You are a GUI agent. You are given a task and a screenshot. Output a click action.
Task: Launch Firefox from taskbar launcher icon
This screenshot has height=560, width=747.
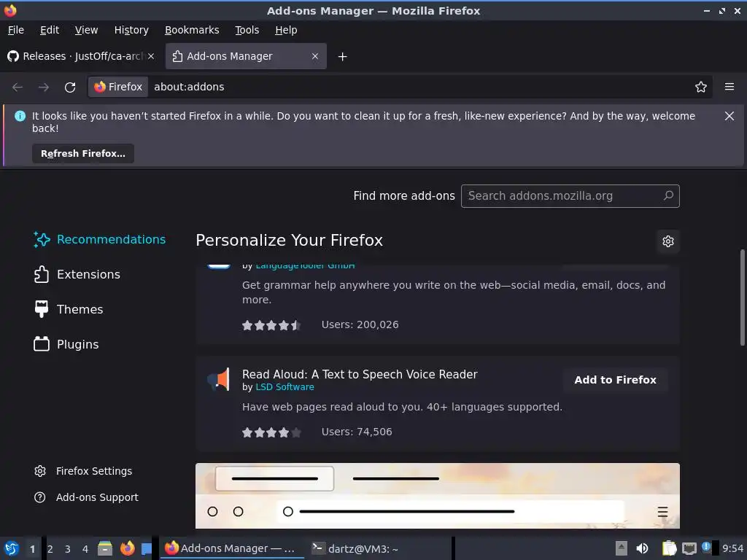[127, 548]
